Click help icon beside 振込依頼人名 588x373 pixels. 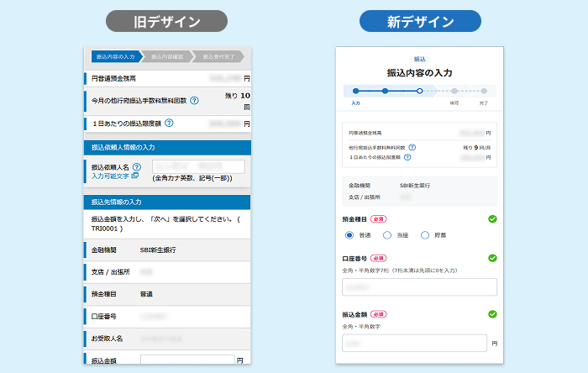pos(137,167)
